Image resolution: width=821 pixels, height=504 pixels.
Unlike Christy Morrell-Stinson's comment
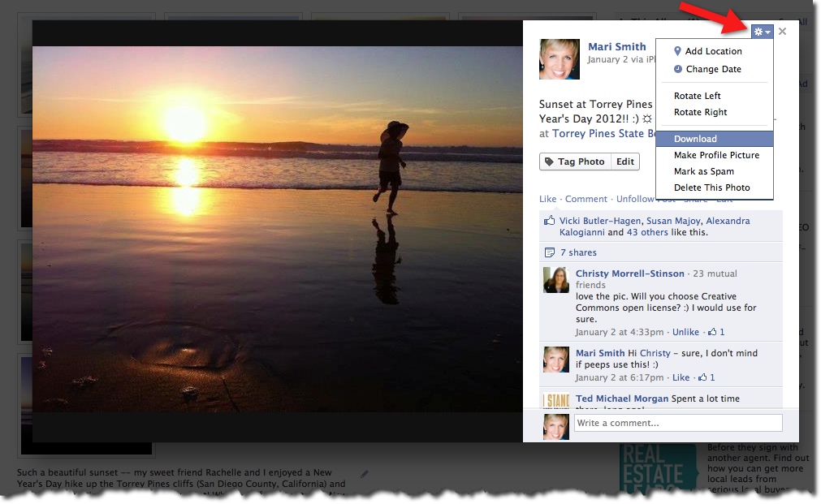coord(686,332)
